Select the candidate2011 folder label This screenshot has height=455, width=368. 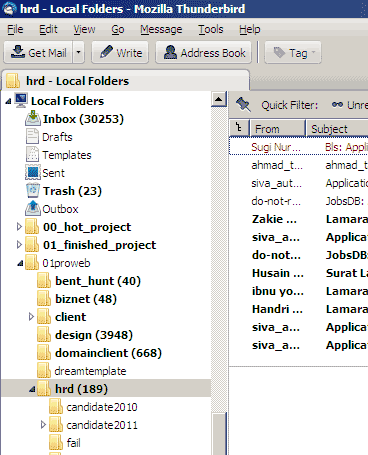(x=102, y=425)
